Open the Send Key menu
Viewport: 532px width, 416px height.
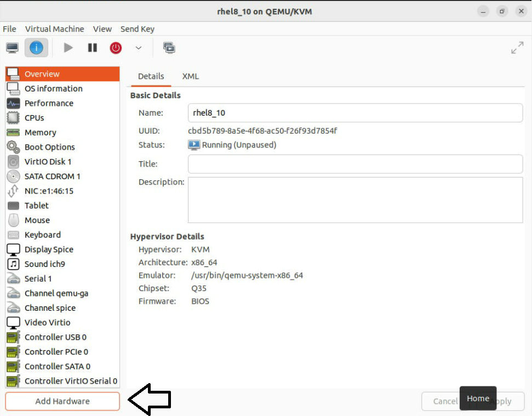(x=138, y=29)
